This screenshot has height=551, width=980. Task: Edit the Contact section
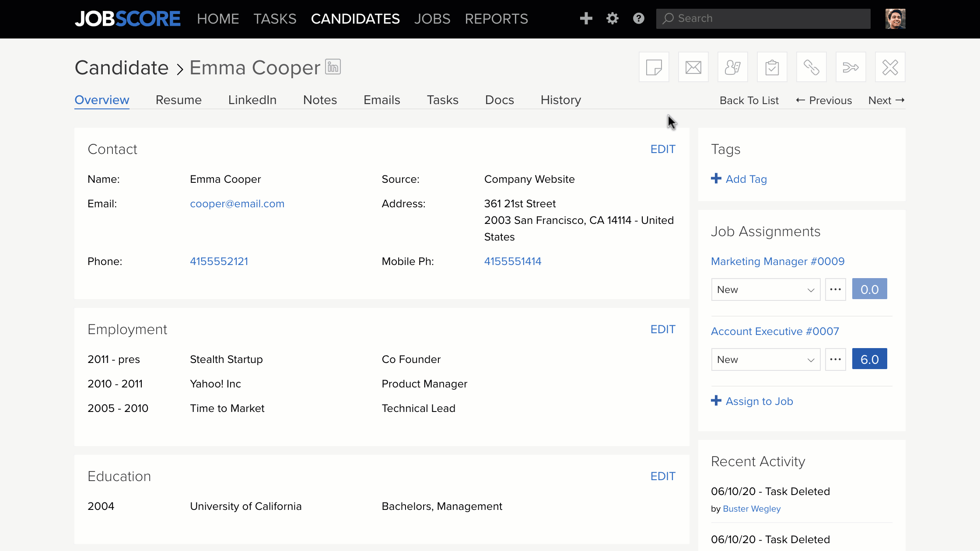(x=663, y=149)
